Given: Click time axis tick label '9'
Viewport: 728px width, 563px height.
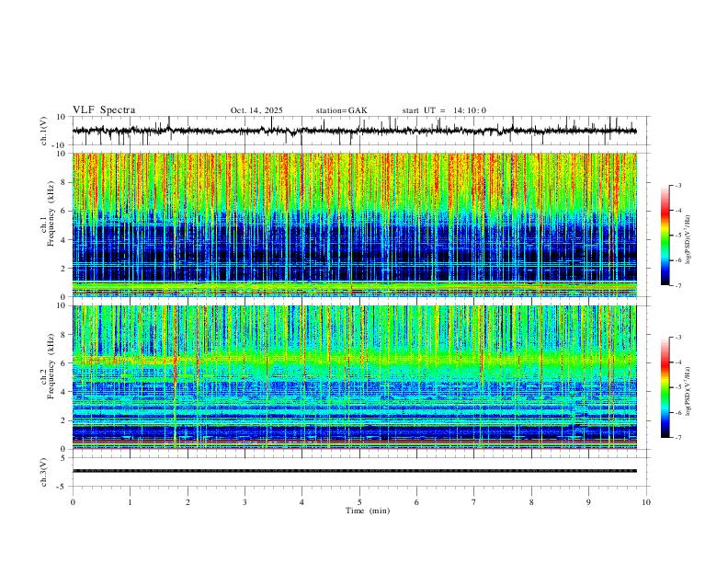Looking at the screenshot, I should 588,502.
